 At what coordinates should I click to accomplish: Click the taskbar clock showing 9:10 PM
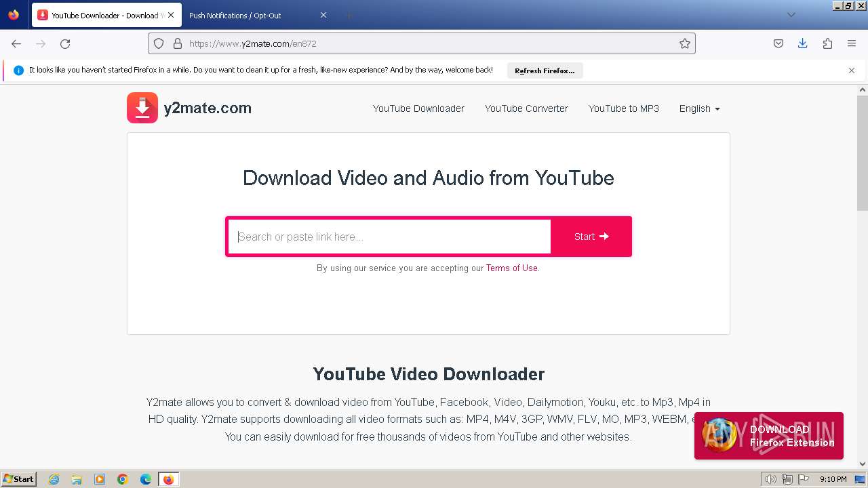pyautogui.click(x=833, y=479)
